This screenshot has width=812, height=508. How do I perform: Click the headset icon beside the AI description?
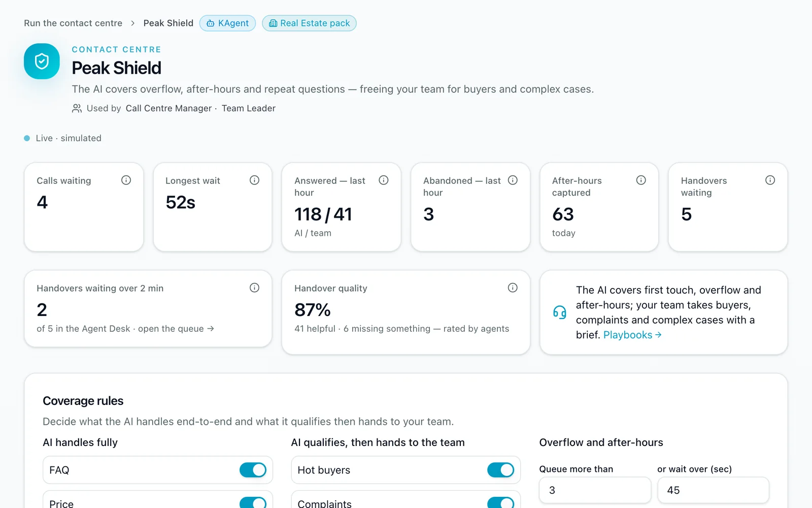(x=559, y=312)
